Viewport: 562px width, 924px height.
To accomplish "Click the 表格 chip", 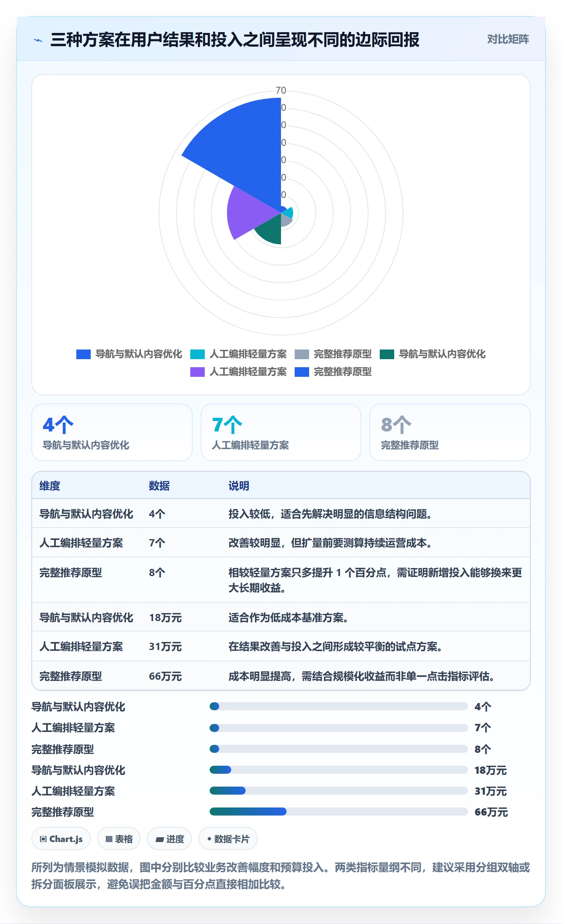I will coord(119,839).
